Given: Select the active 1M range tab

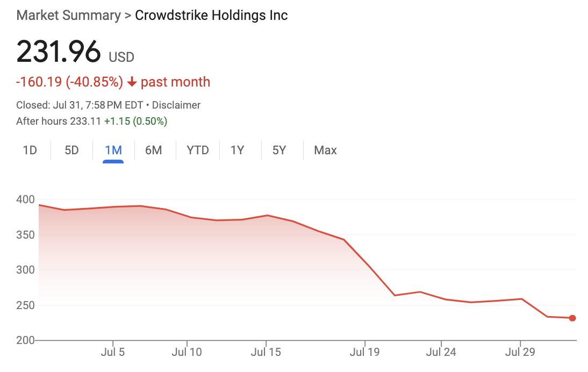Looking at the screenshot, I should pos(113,150).
